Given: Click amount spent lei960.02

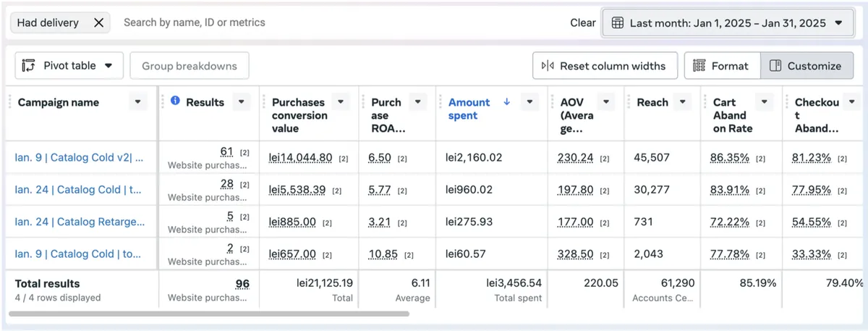Looking at the screenshot, I should (469, 190).
